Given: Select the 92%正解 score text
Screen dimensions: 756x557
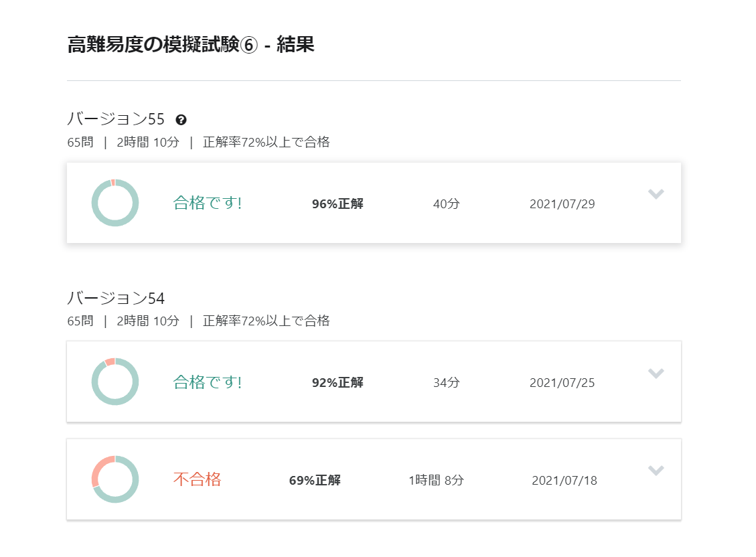Looking at the screenshot, I should pos(337,383).
